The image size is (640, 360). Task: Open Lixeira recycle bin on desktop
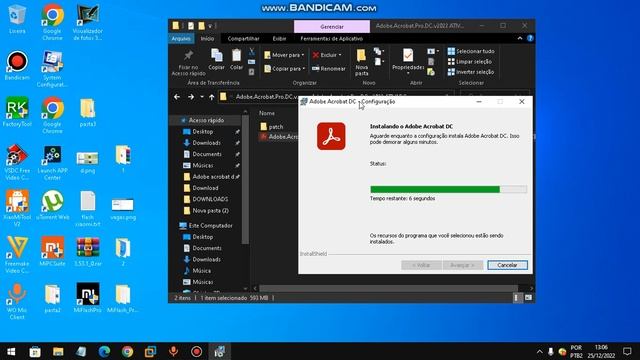coord(17,19)
